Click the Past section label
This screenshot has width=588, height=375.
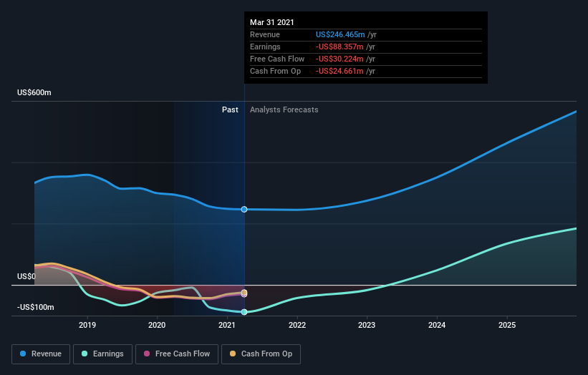230,109
